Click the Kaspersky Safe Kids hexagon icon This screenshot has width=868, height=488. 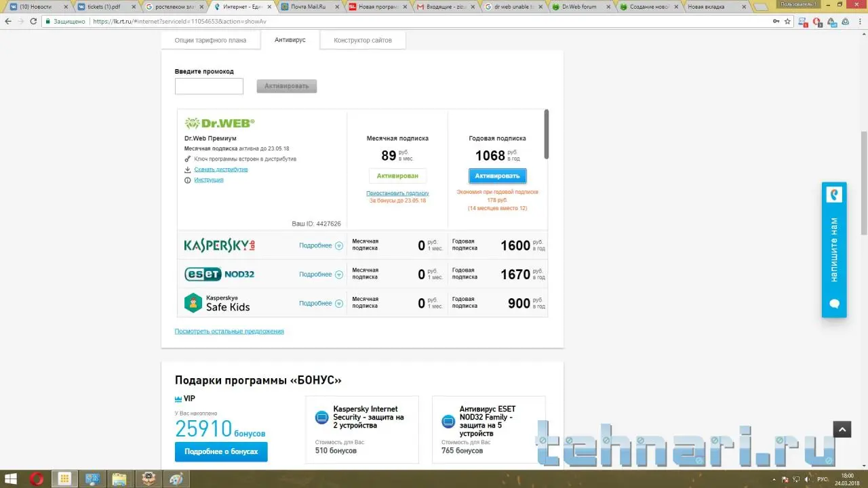[194, 303]
